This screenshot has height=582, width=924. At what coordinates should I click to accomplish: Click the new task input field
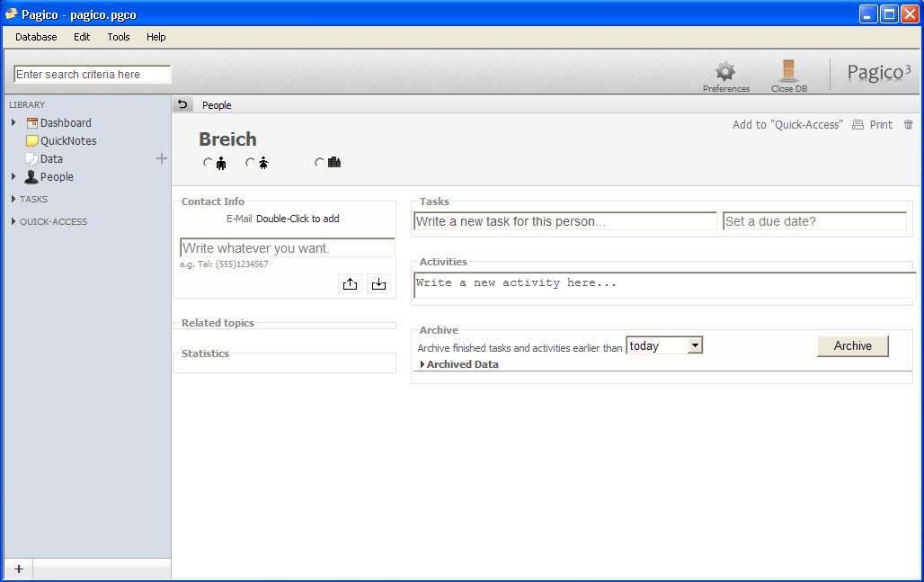click(x=565, y=221)
